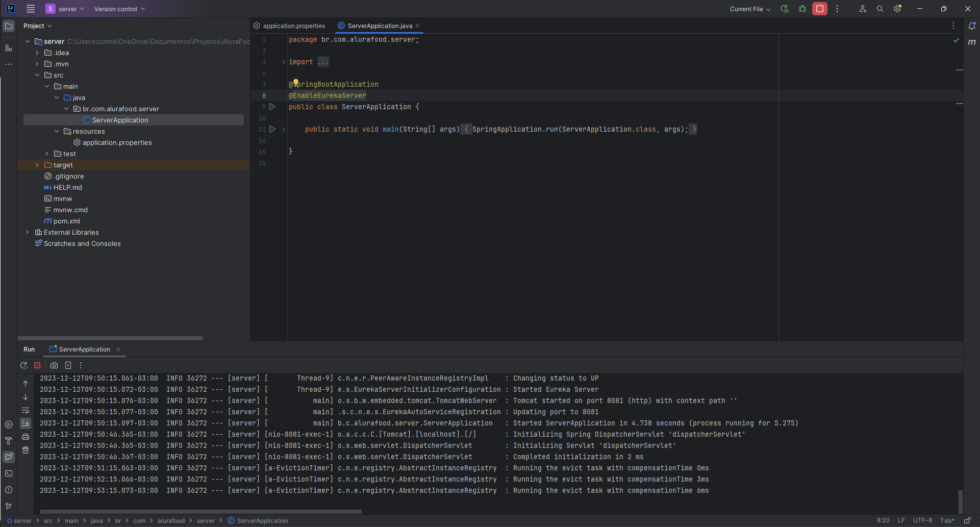Expand the test folder

pyautogui.click(x=47, y=154)
